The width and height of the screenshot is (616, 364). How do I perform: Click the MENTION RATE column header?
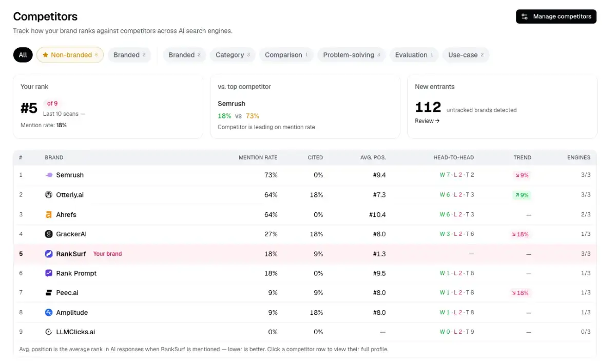pyautogui.click(x=258, y=157)
